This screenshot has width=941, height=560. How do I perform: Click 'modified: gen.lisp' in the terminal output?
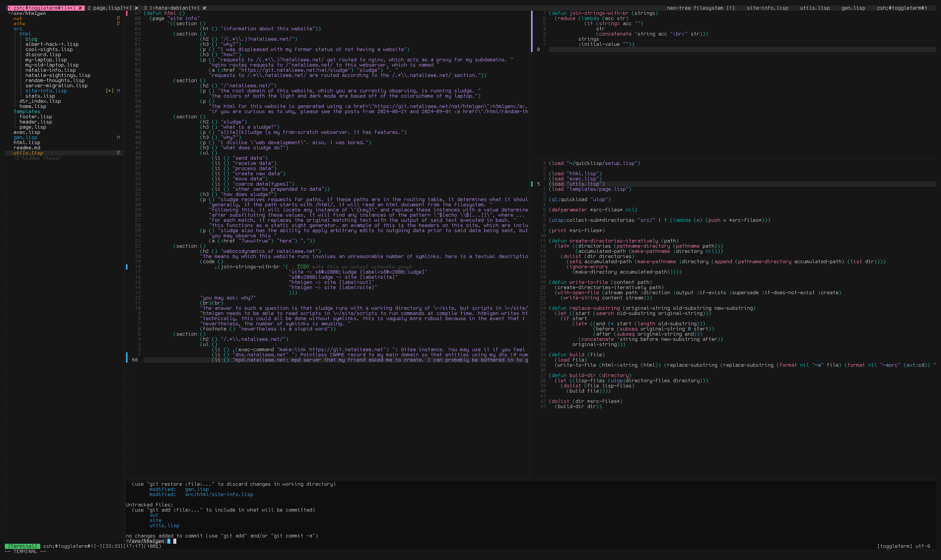179,489
